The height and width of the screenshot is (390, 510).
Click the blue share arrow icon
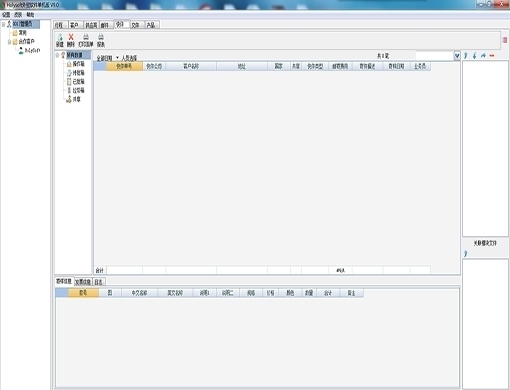click(x=483, y=55)
